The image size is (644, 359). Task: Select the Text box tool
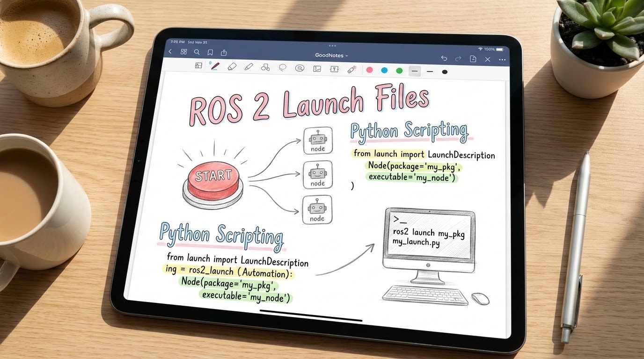tap(334, 69)
